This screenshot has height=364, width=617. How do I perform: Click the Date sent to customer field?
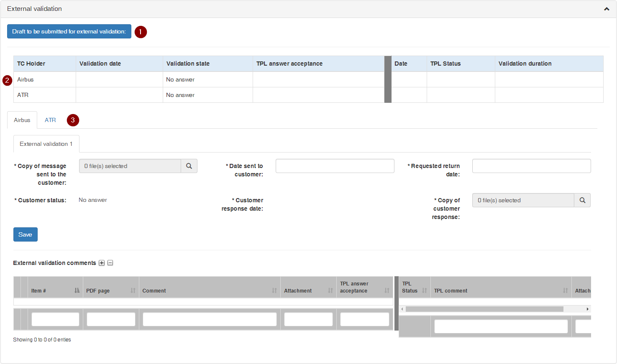335,166
